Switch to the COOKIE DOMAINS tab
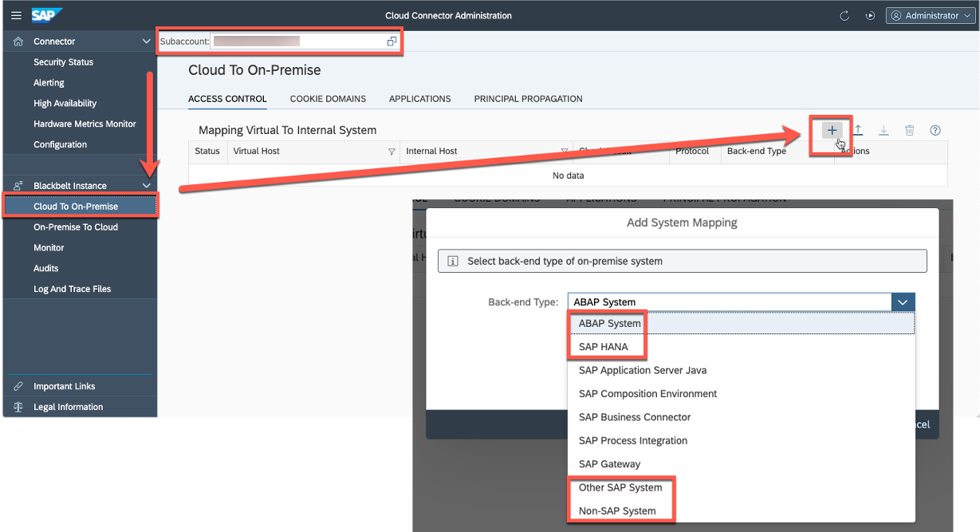This screenshot has width=980, height=532. [328, 99]
